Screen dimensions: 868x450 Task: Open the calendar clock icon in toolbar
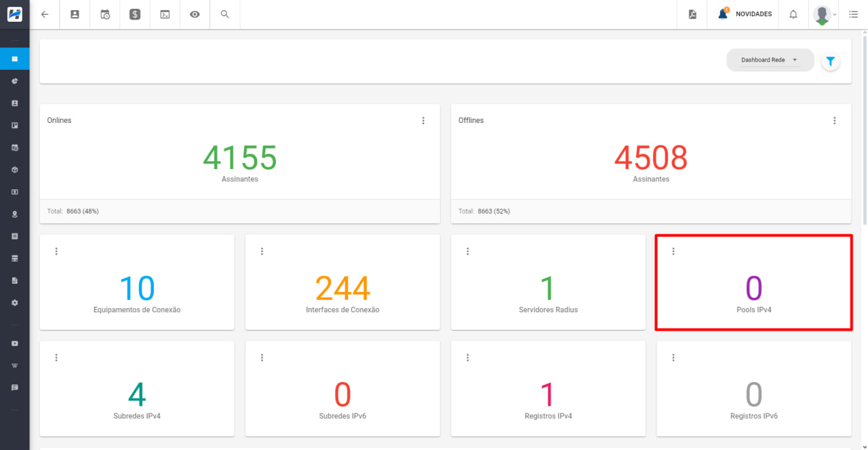click(105, 14)
